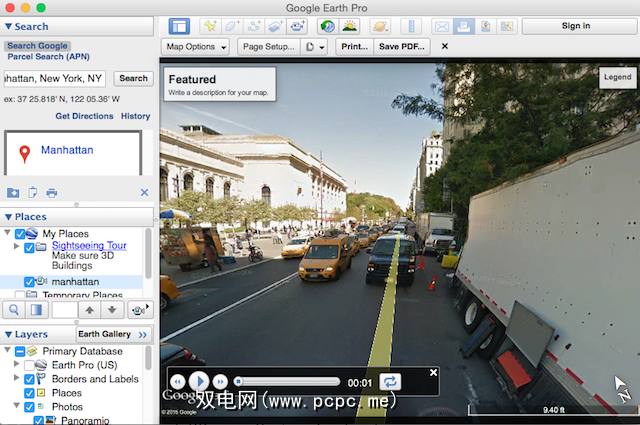The width and height of the screenshot is (640, 425).
Task: Click the tour loop repeat button
Action: click(x=390, y=381)
